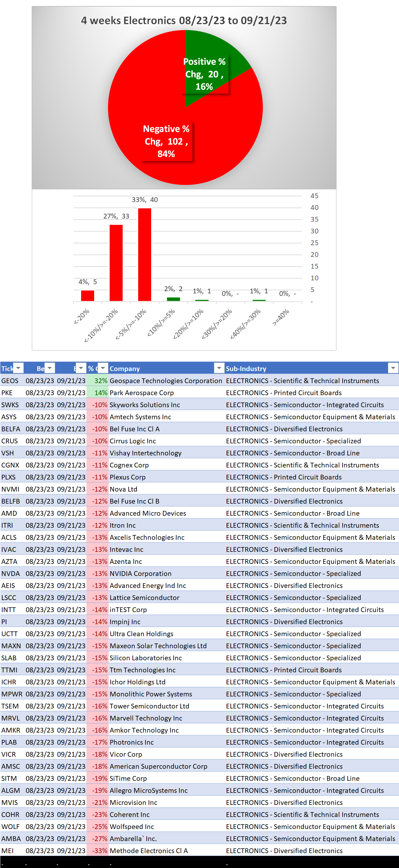
Task: Open the Sub-Industry column filter dropdown
Action: (x=393, y=368)
